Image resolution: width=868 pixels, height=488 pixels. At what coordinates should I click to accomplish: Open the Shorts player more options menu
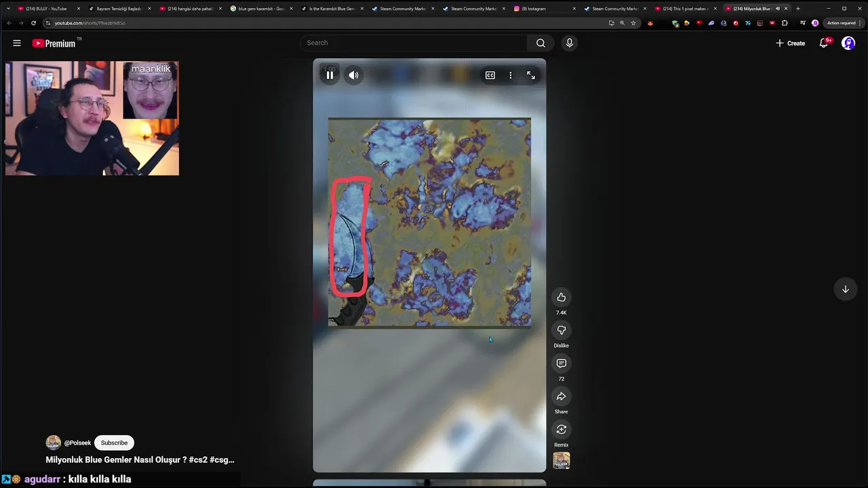511,75
